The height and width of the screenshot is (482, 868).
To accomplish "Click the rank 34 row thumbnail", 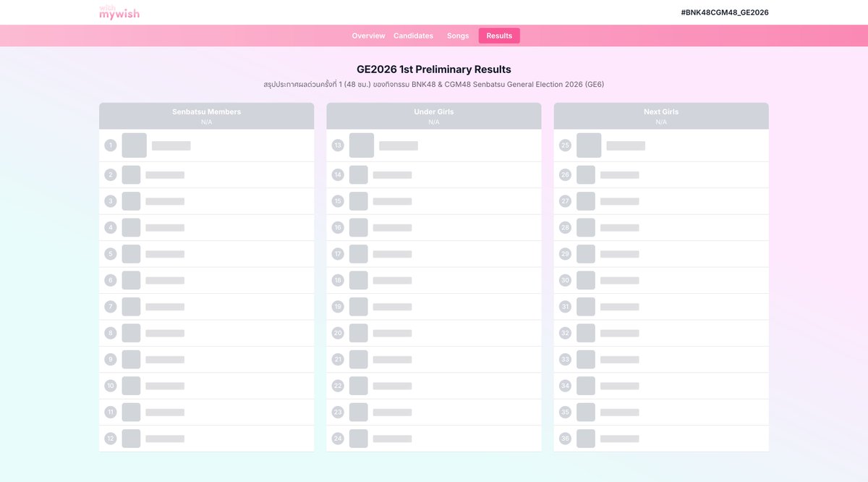I will pyautogui.click(x=585, y=386).
